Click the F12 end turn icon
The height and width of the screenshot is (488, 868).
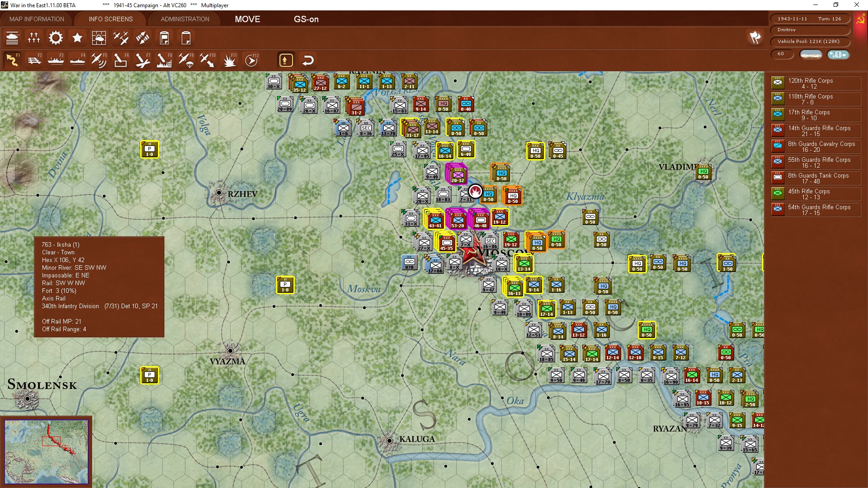[x=251, y=60]
